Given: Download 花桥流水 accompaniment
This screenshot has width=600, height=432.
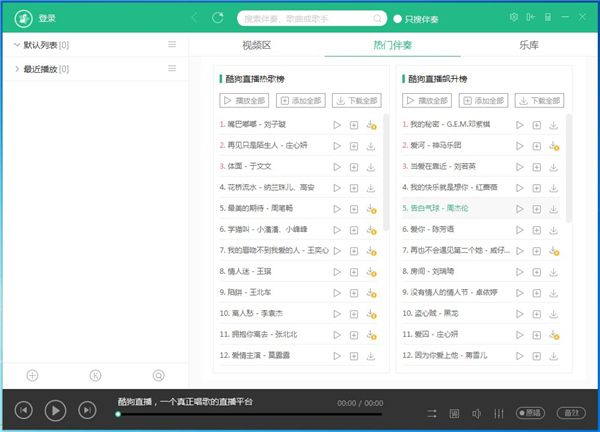Looking at the screenshot, I should click(x=371, y=188).
